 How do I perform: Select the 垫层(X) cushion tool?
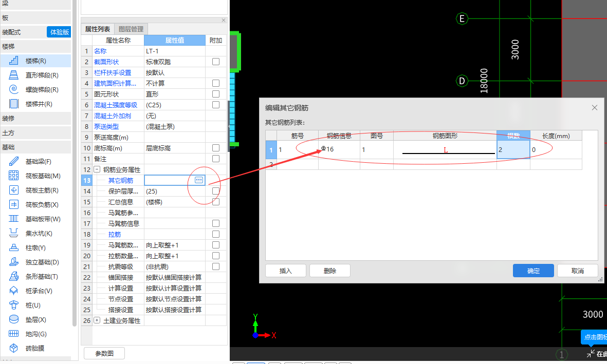coord(35,319)
